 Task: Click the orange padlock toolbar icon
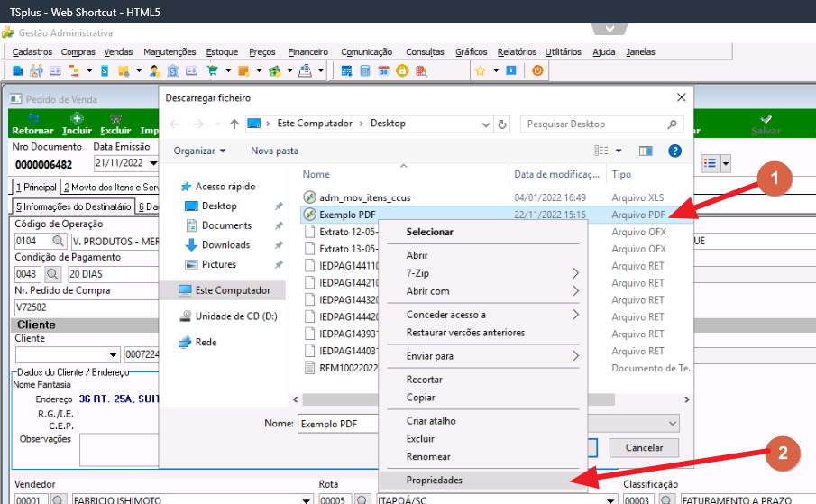coord(402,70)
